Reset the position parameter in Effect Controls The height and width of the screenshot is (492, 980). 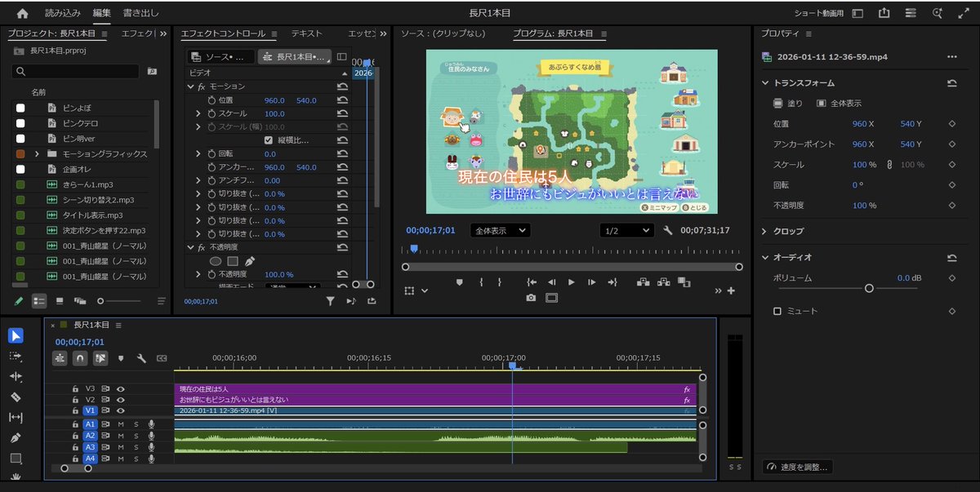(x=342, y=100)
